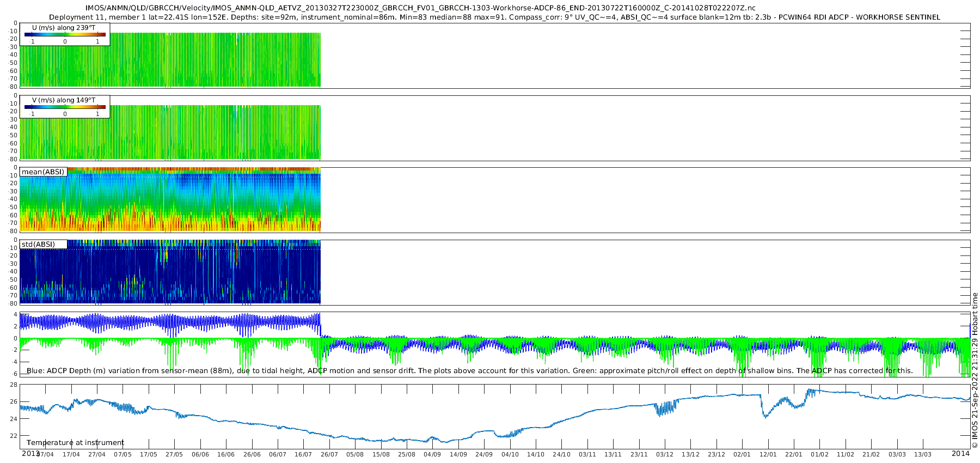The height and width of the screenshot is (463, 980).
Task: Click the 2014 year label at axis end
Action: point(960,453)
